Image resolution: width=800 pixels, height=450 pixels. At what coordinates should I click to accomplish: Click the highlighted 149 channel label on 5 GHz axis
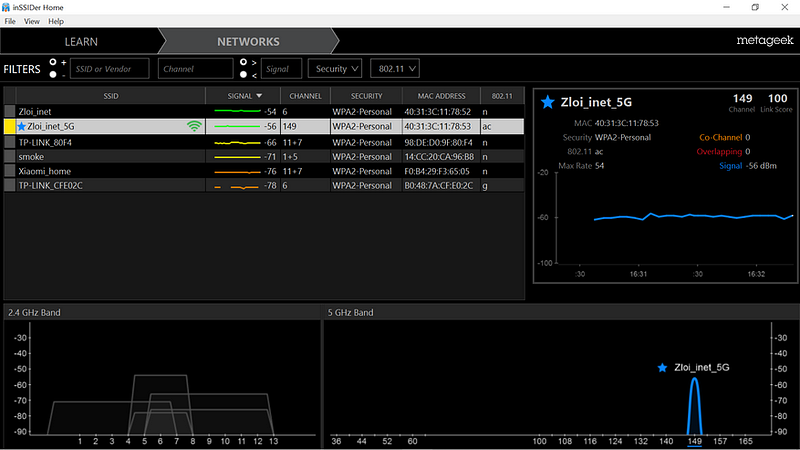[694, 441]
